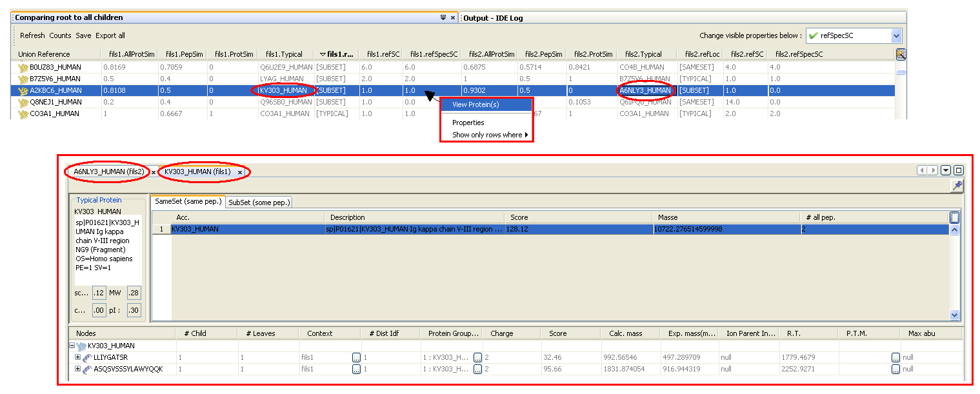The height and width of the screenshot is (394, 980).
Task: Choose View Protein(s) in context menu
Action: pos(475,104)
